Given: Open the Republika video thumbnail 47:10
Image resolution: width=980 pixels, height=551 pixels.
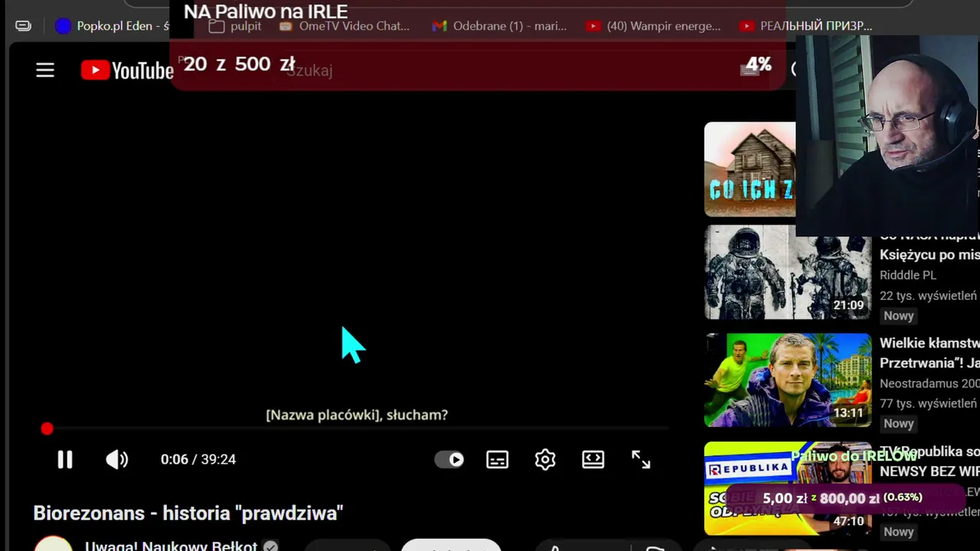Looking at the screenshot, I should (788, 488).
